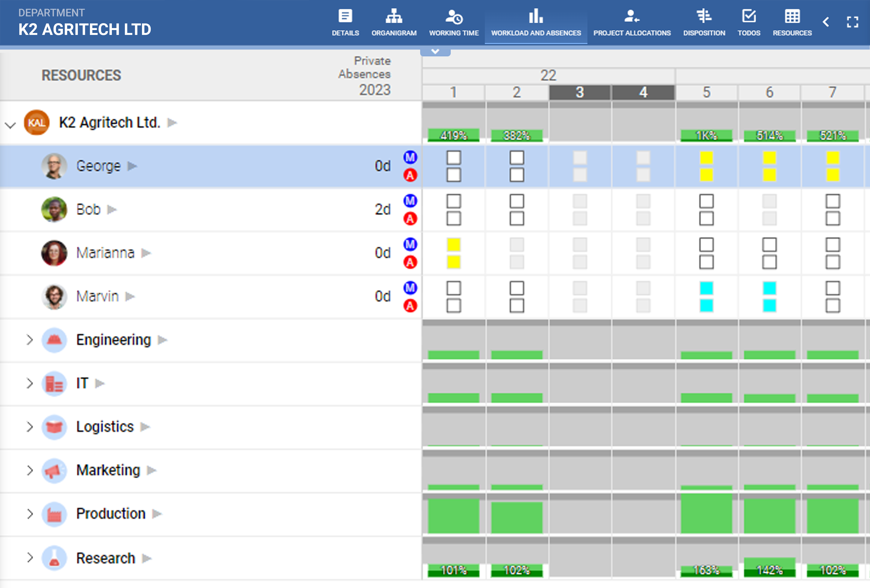
Task: Switch to Workload and Absences tab
Action: point(536,22)
